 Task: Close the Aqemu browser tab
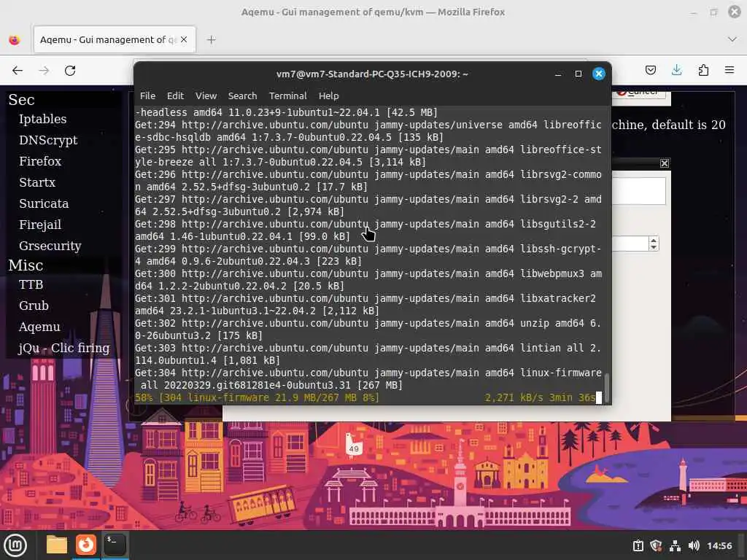[x=184, y=39]
